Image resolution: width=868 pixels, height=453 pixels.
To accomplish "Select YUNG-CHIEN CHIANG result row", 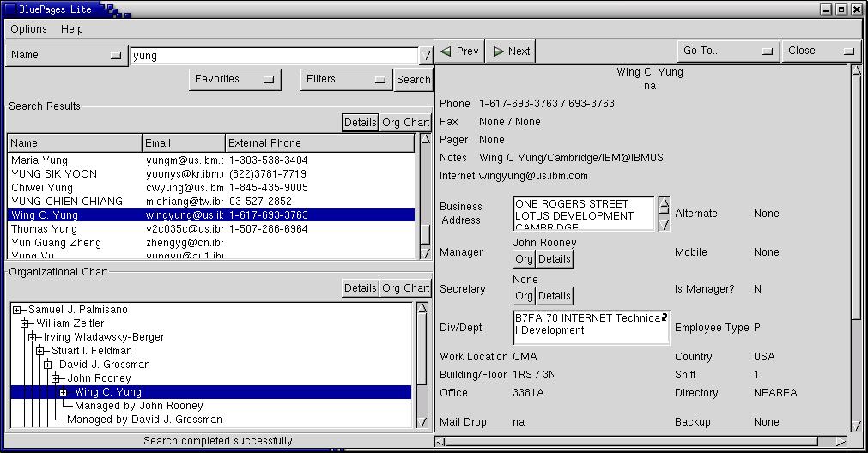I will coord(211,202).
